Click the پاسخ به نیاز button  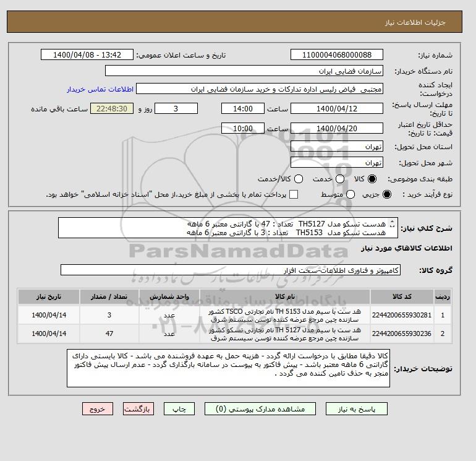point(357,409)
